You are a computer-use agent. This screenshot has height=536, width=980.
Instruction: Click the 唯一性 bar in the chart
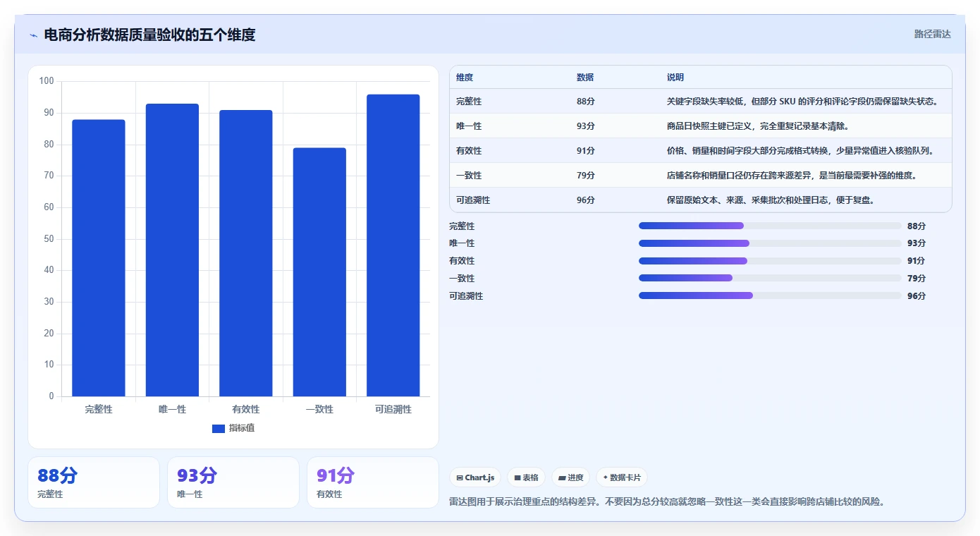click(172, 250)
